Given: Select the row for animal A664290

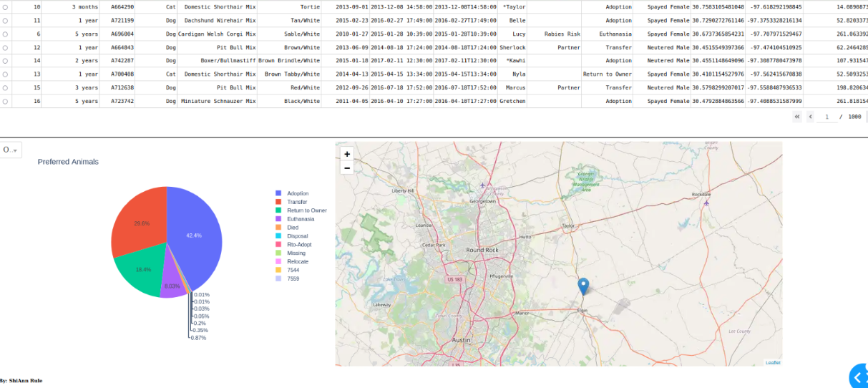Looking at the screenshot, I should point(6,7).
